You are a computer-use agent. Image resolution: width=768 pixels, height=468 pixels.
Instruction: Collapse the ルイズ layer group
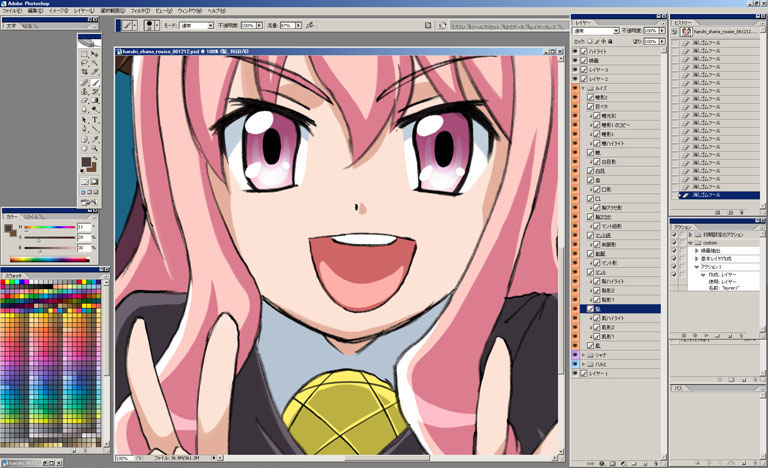(x=583, y=88)
